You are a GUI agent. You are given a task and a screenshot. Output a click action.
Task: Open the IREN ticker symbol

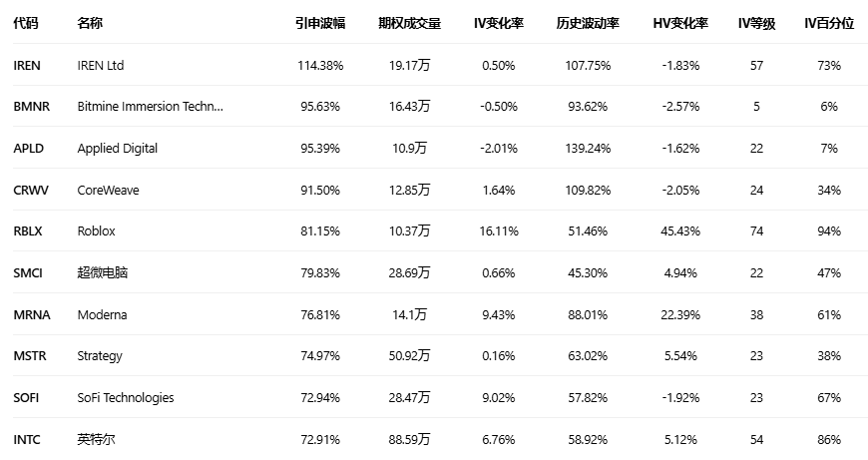coord(27,65)
